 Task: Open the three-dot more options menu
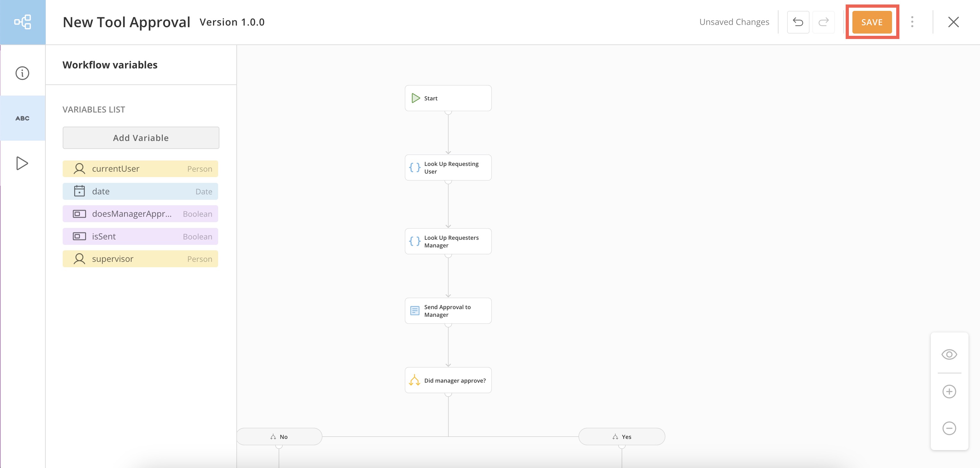912,22
